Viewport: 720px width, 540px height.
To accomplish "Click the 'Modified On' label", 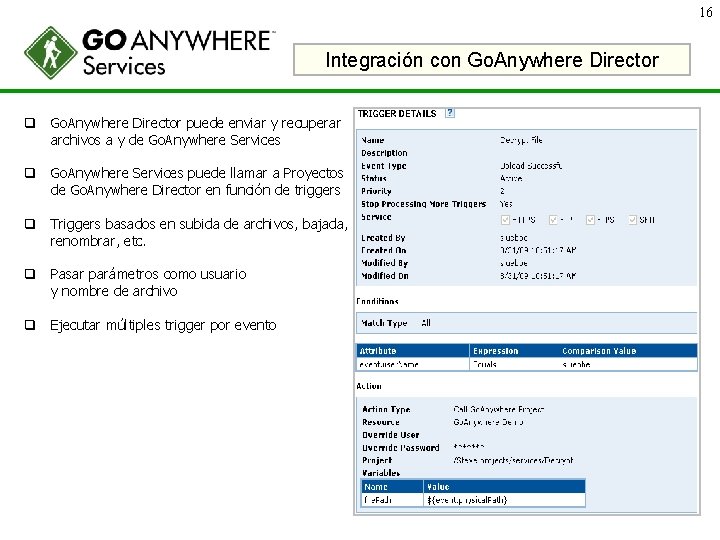I will coord(385,276).
